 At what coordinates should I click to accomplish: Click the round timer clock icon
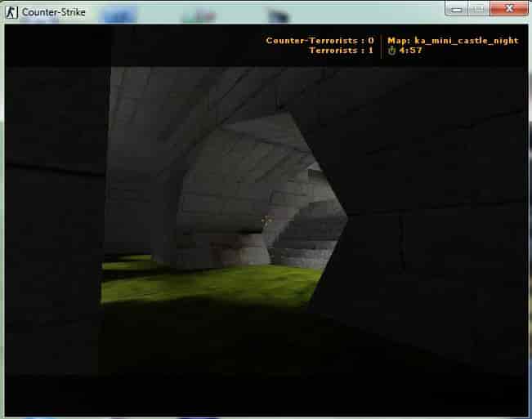pyautogui.click(x=392, y=51)
